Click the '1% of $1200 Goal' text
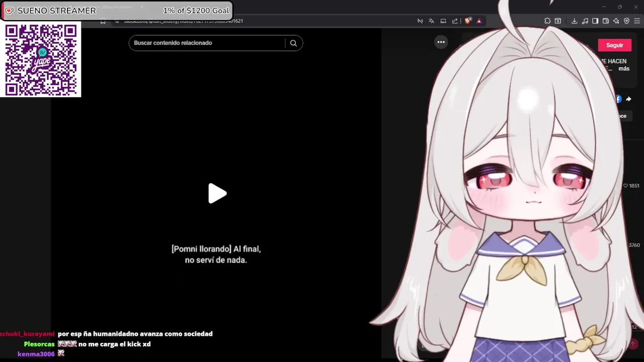 coord(196,11)
